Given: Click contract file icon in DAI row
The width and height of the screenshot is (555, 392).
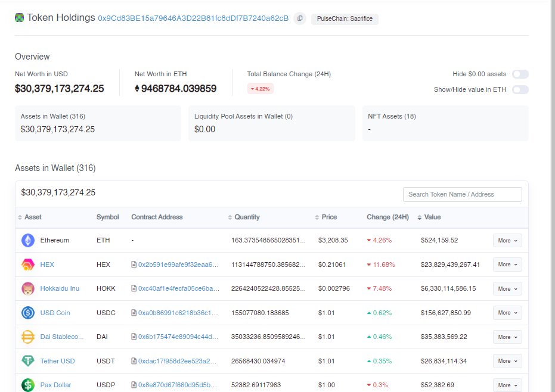Looking at the screenshot, I should [134, 337].
